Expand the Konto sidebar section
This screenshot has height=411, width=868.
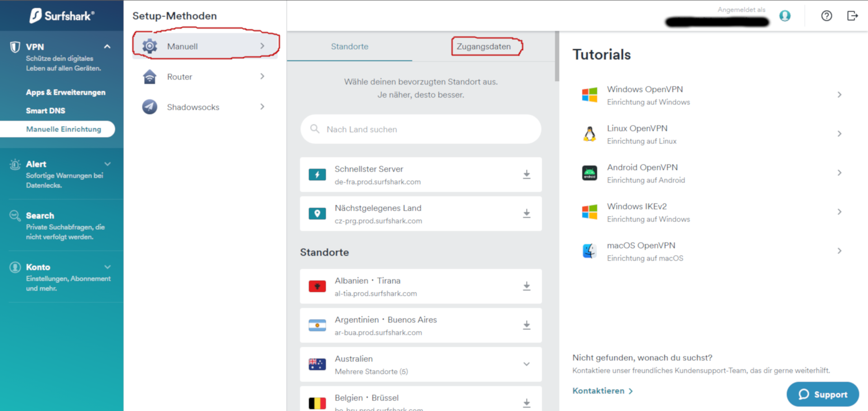(x=107, y=267)
